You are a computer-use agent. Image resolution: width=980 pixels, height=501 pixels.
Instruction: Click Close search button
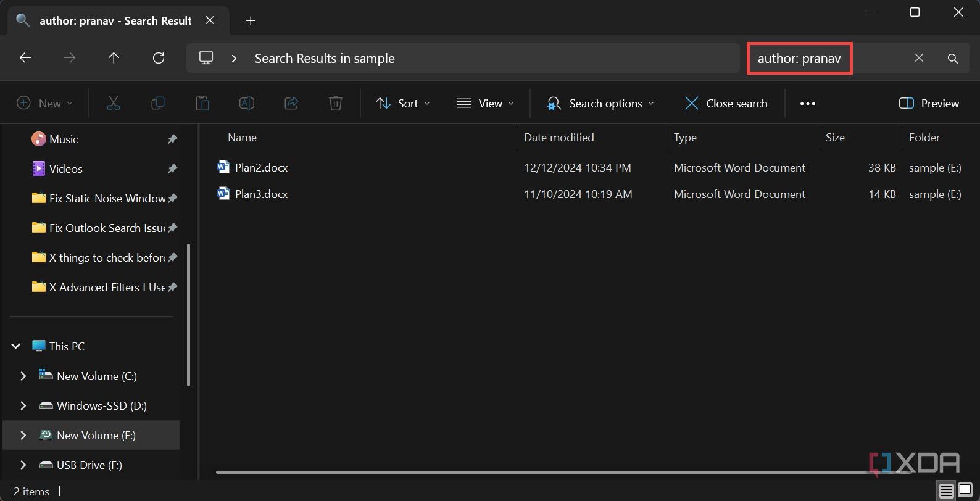726,103
